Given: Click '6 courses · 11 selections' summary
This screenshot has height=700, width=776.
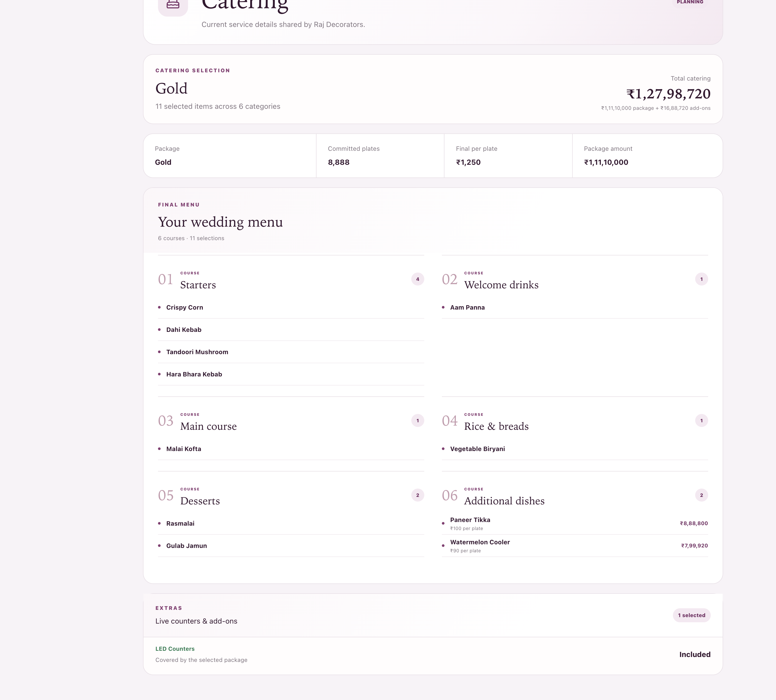Looking at the screenshot, I should tap(191, 238).
